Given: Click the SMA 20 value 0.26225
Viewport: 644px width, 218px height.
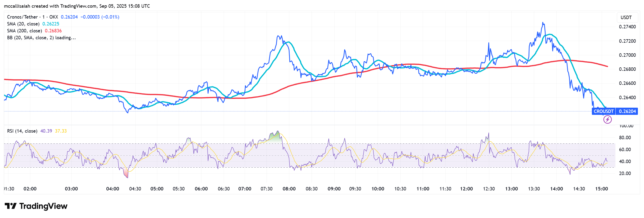Looking at the screenshot, I should coord(51,24).
